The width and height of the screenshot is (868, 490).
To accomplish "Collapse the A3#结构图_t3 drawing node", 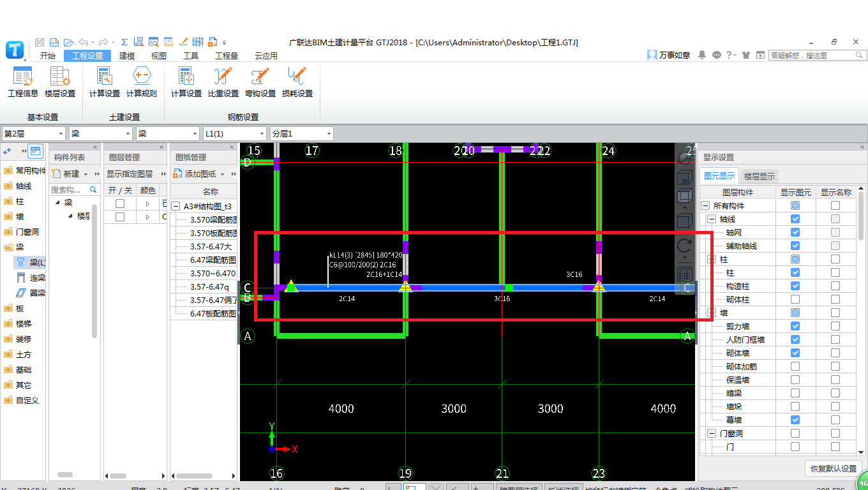I will click(176, 206).
